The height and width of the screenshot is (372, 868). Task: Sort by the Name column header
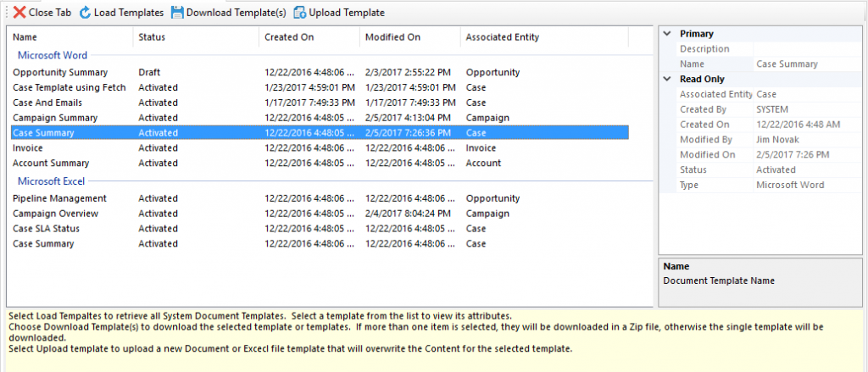pos(70,37)
